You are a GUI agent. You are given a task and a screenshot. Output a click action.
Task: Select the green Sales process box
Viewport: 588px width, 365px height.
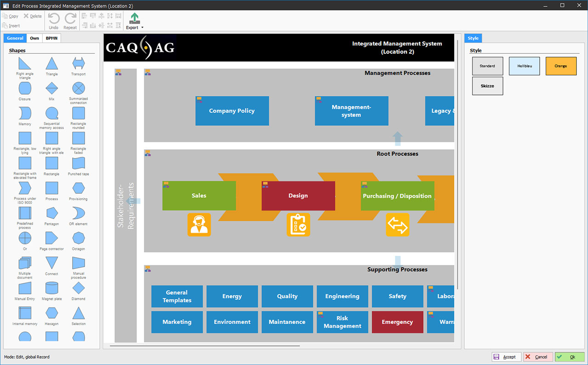click(x=199, y=196)
